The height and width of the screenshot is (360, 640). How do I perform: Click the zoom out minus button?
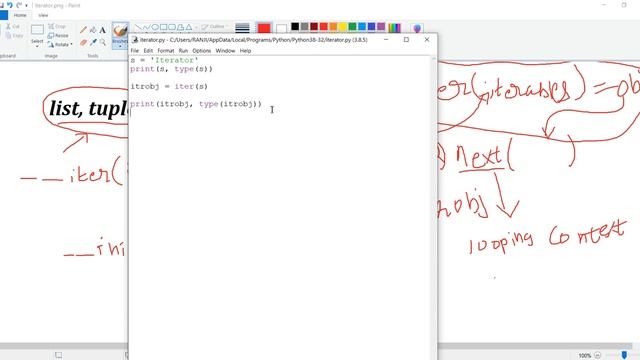click(x=598, y=355)
